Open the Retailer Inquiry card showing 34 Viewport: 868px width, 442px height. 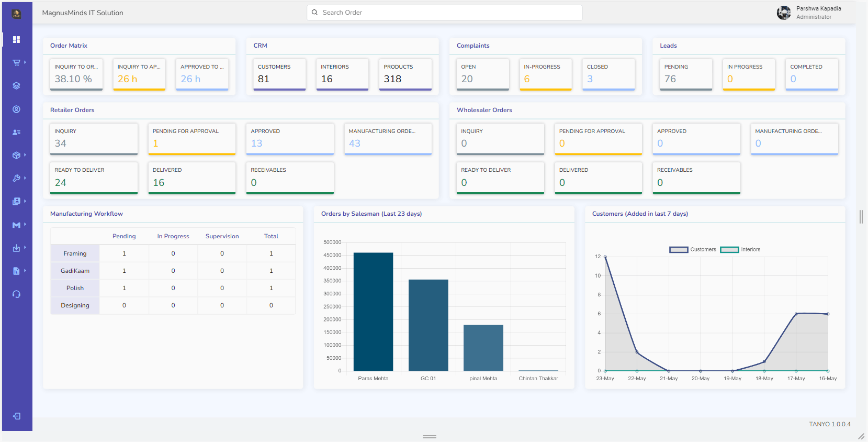click(94, 139)
